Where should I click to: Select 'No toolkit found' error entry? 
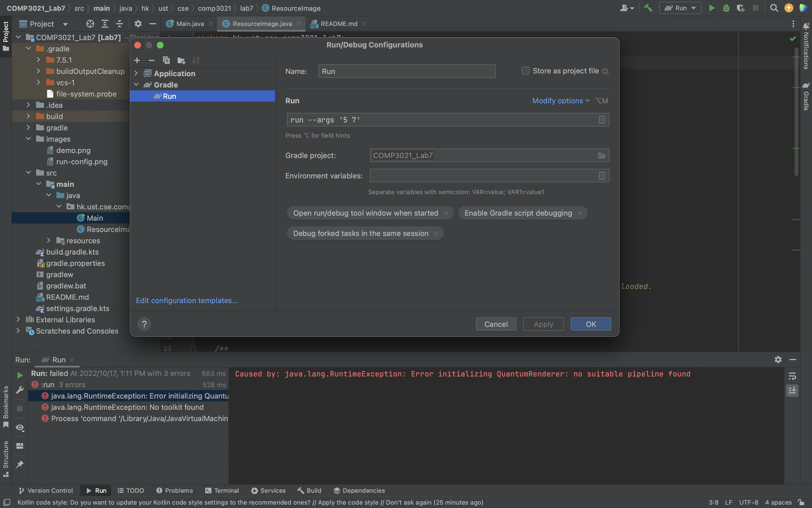coord(127,407)
